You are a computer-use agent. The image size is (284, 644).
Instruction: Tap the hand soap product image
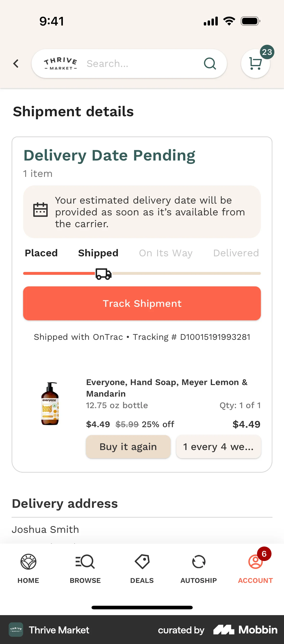pos(50,404)
